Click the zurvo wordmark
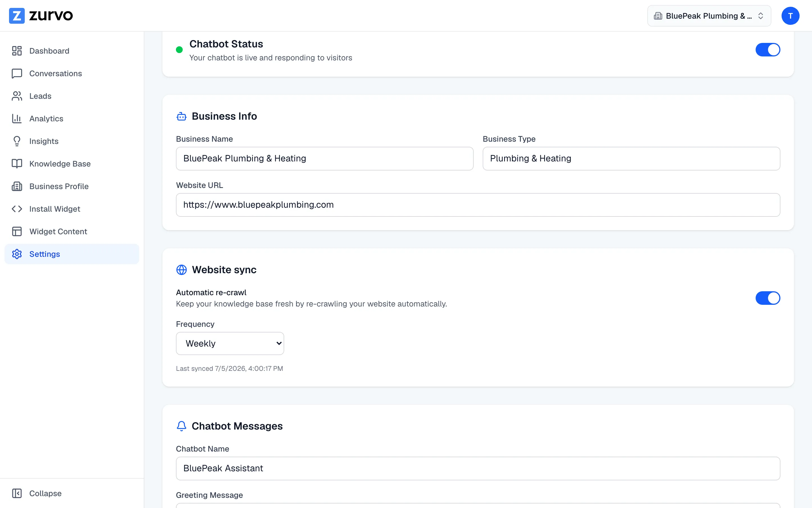This screenshot has width=812, height=508. point(51,16)
